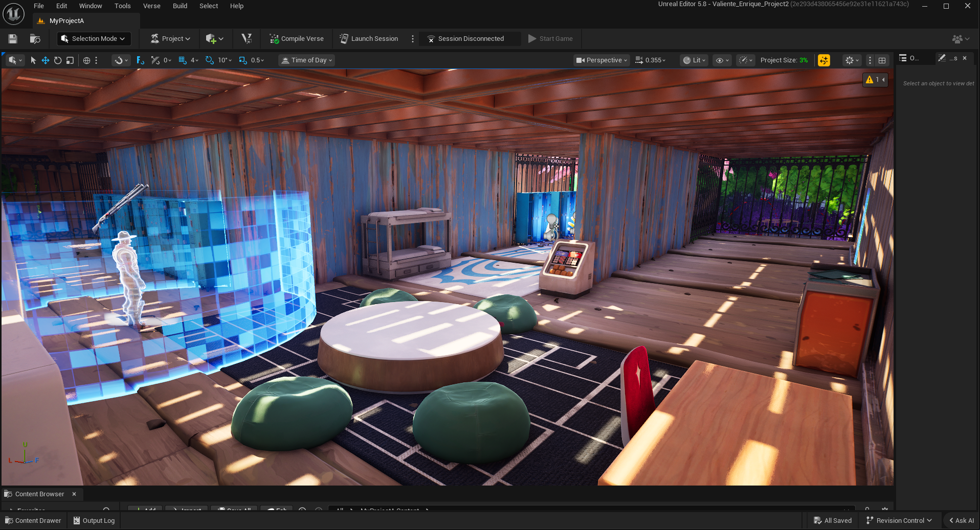Open edge snap value 0 dropdown
Image resolution: width=980 pixels, height=530 pixels.
(167, 60)
